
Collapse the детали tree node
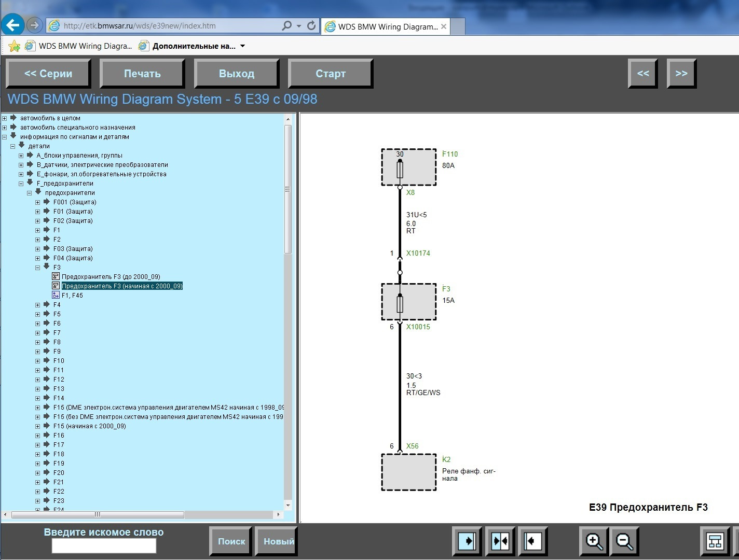13,146
